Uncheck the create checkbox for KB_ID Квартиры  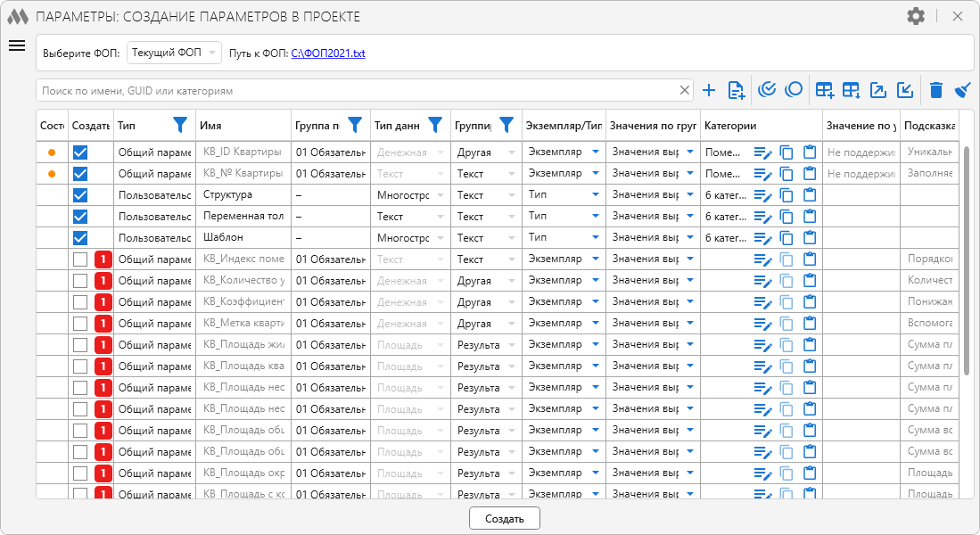[x=80, y=152]
